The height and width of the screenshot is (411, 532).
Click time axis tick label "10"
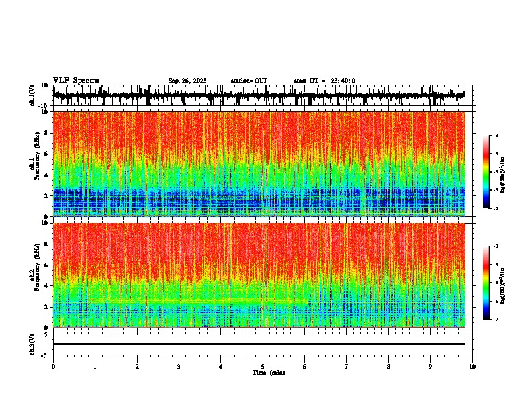[x=472, y=367]
